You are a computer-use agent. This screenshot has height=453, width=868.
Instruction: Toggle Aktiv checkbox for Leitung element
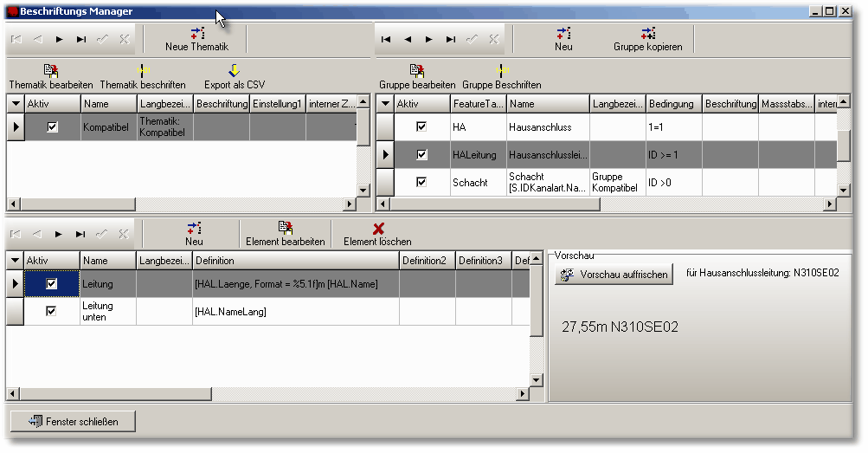click(51, 283)
